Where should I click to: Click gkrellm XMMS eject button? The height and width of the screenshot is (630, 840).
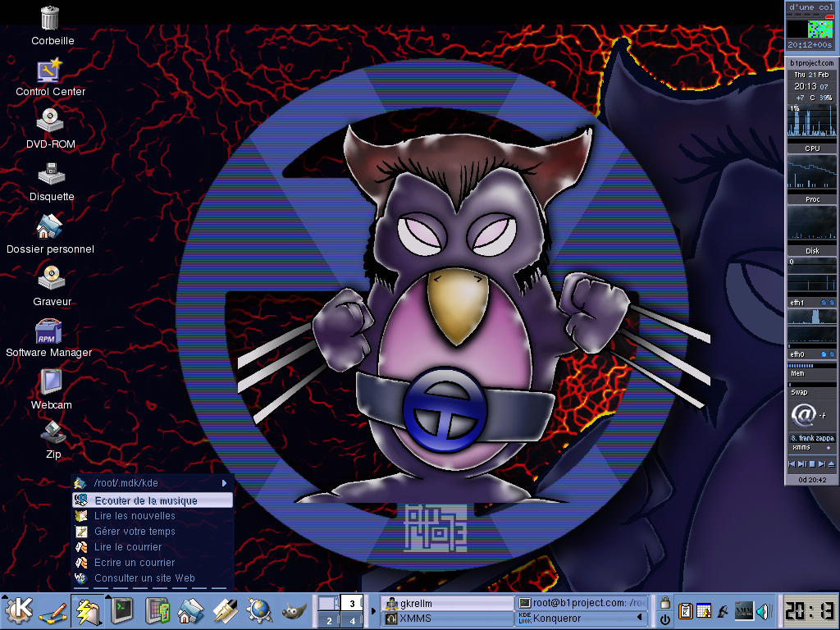[x=831, y=464]
